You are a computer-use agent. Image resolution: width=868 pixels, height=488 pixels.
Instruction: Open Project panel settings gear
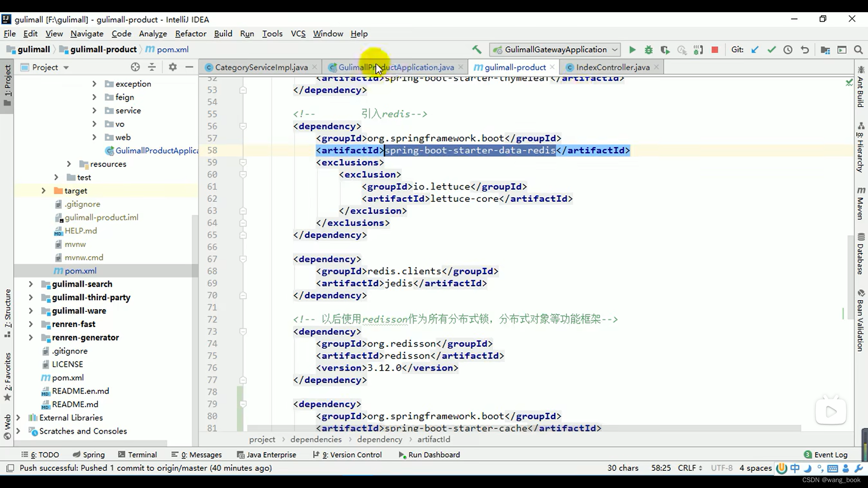click(173, 67)
